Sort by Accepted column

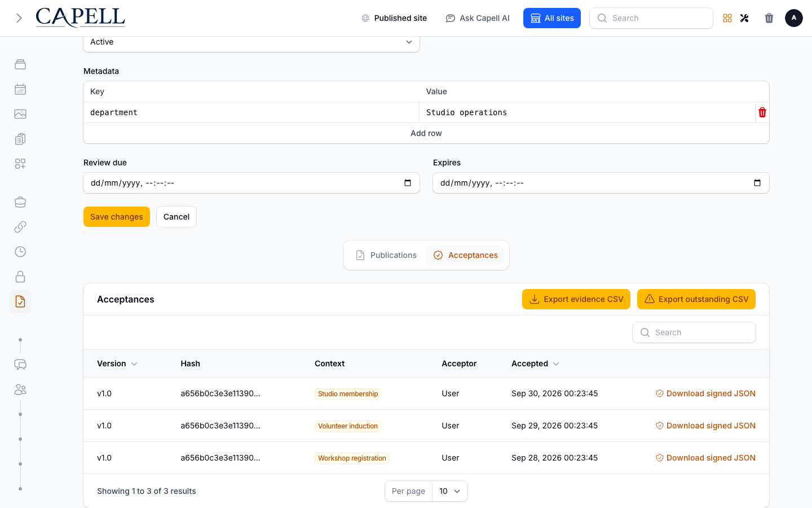tap(535, 364)
